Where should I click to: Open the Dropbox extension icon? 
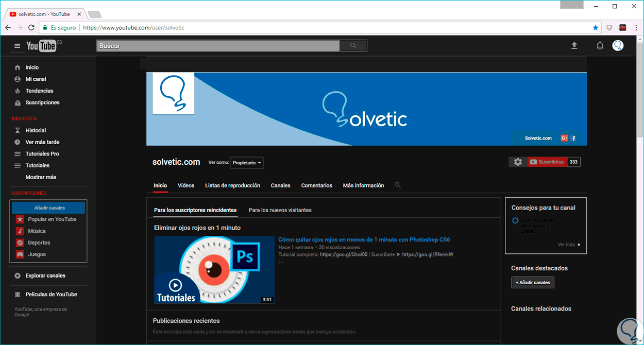(610, 28)
